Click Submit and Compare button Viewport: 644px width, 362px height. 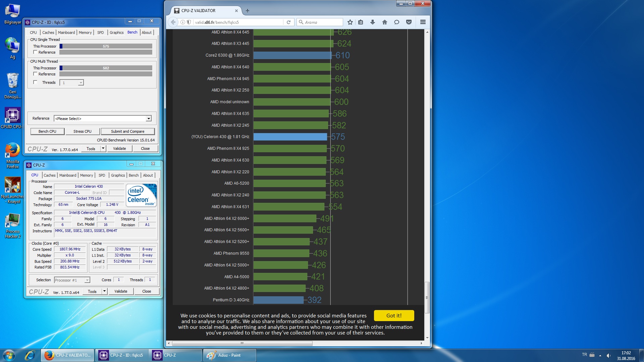click(x=128, y=131)
